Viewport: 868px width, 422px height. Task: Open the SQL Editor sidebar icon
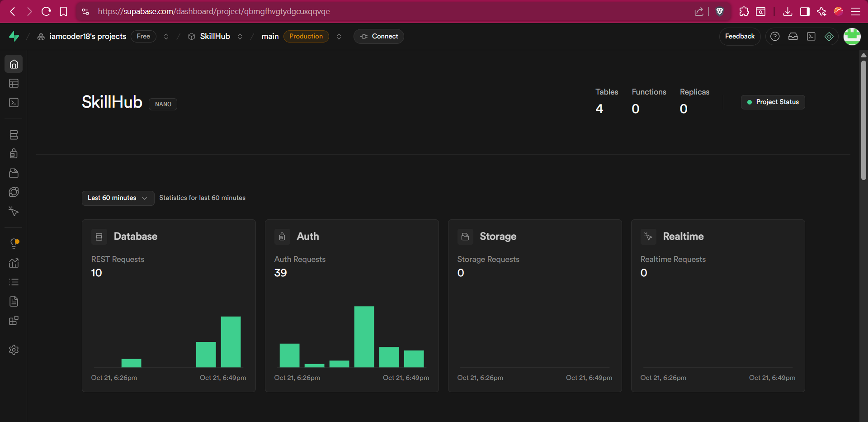coord(14,103)
